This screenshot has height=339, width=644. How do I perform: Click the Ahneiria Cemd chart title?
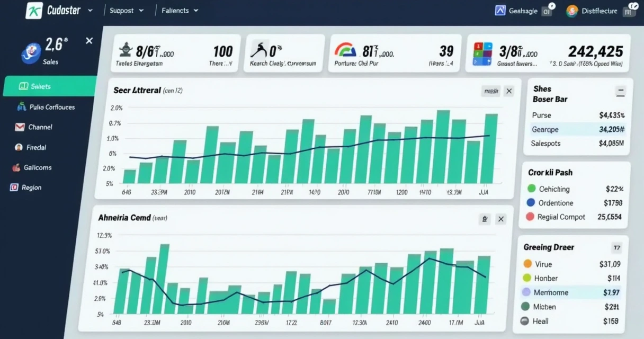pos(124,217)
